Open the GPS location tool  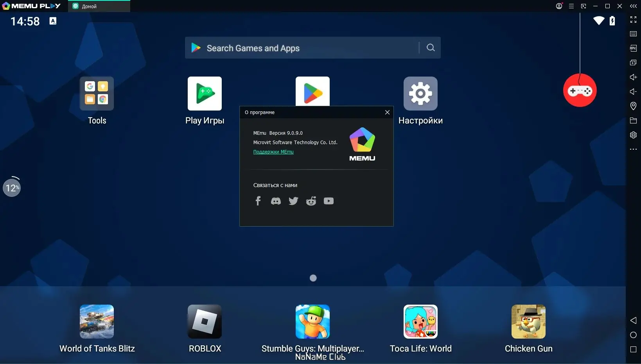[633, 106]
